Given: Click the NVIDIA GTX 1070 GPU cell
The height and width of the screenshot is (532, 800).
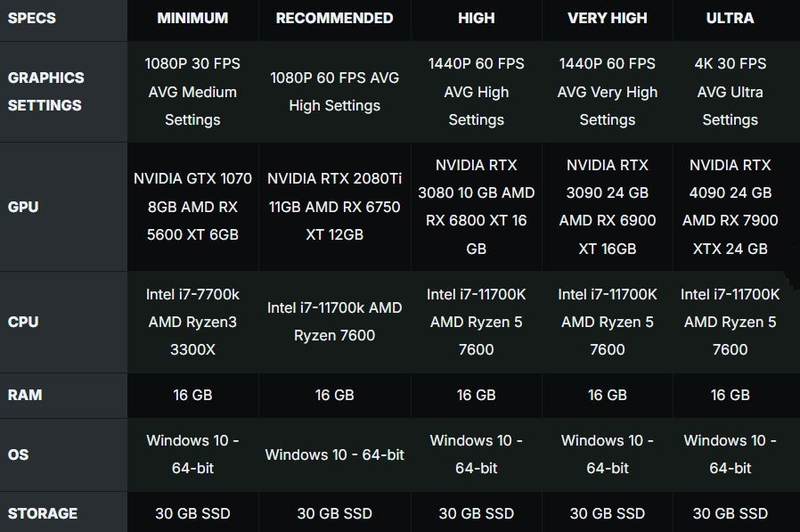Looking at the screenshot, I should tap(192, 207).
